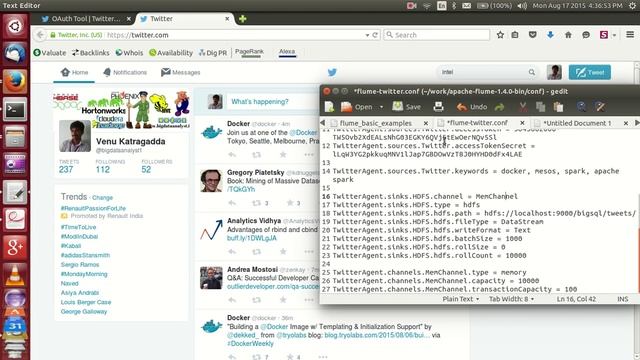Open the buff.ly link in Analytics Vidhya tweet
The height and width of the screenshot is (360, 640).
252,238
